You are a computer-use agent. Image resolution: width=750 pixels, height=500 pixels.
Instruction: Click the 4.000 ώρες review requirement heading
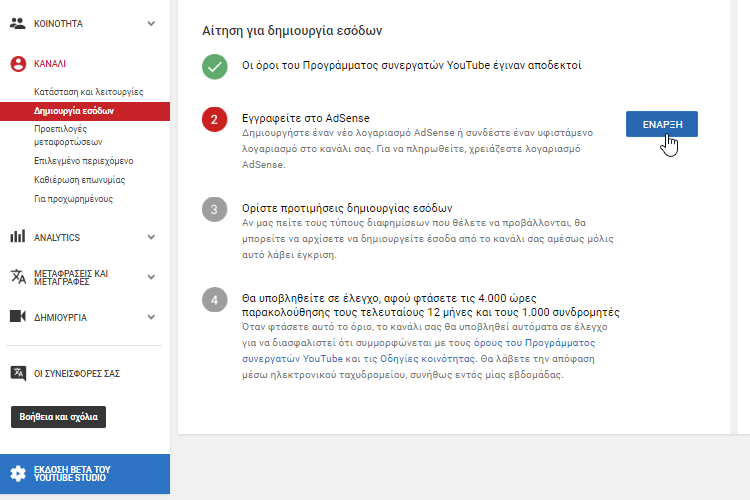[430, 305]
